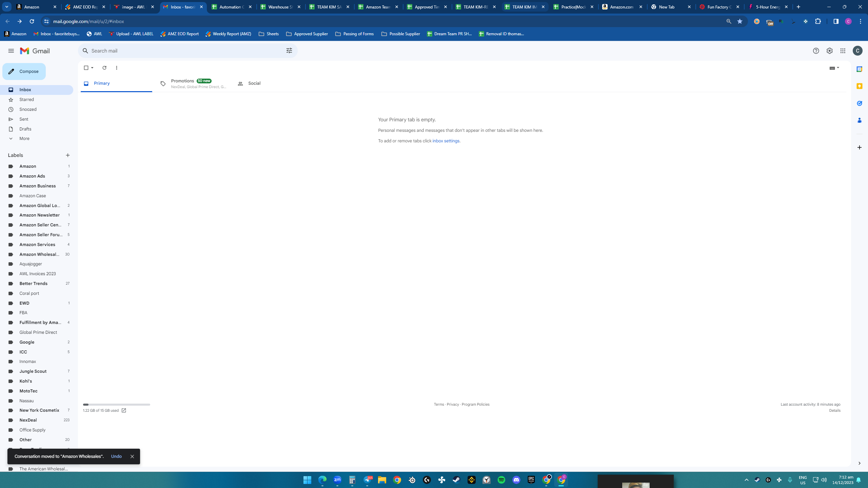Screen dimensions: 868x488
Task: Create a new label with plus icon
Action: 68,155
